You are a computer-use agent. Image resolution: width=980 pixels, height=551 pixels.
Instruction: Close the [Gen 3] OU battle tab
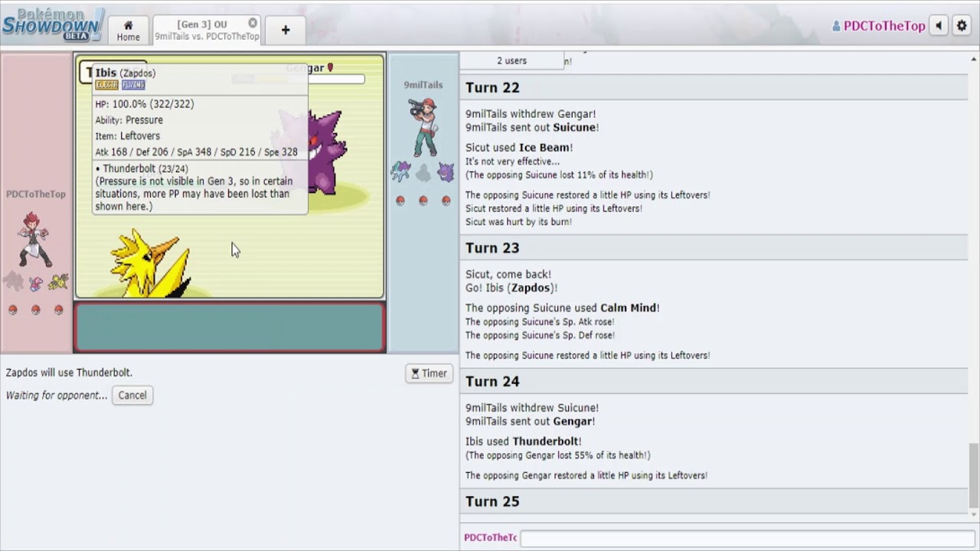(253, 24)
